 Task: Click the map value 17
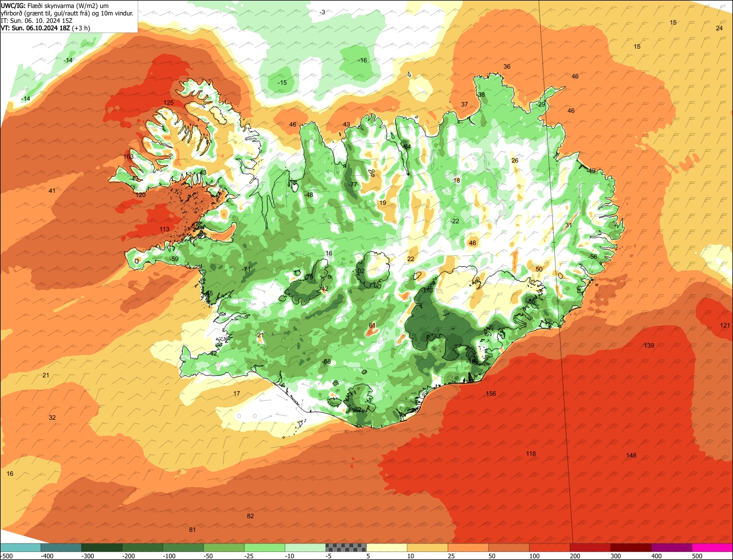pyautogui.click(x=237, y=393)
